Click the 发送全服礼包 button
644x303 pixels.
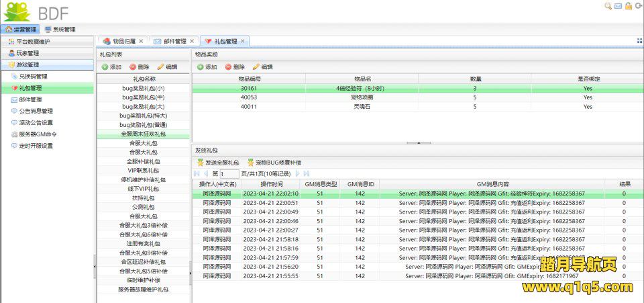217,163
